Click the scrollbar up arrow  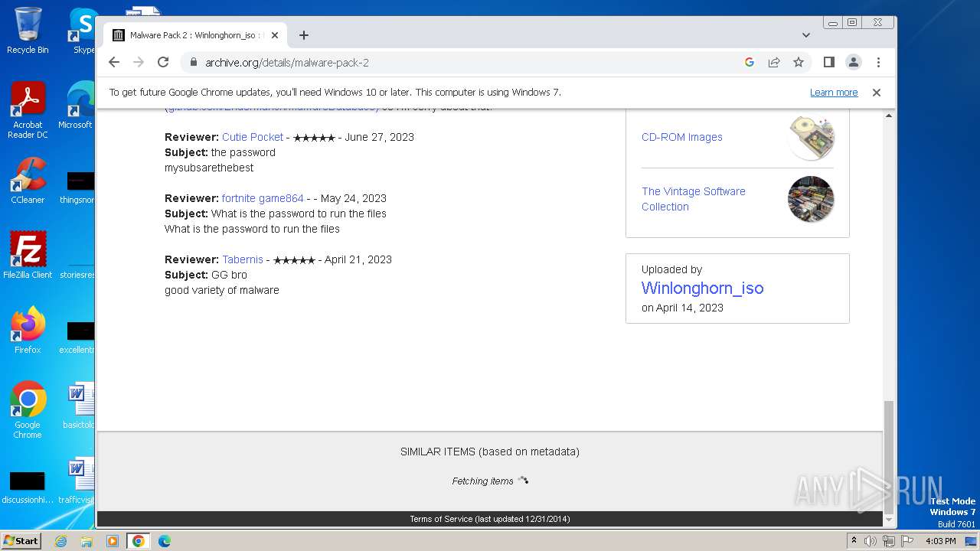point(888,116)
